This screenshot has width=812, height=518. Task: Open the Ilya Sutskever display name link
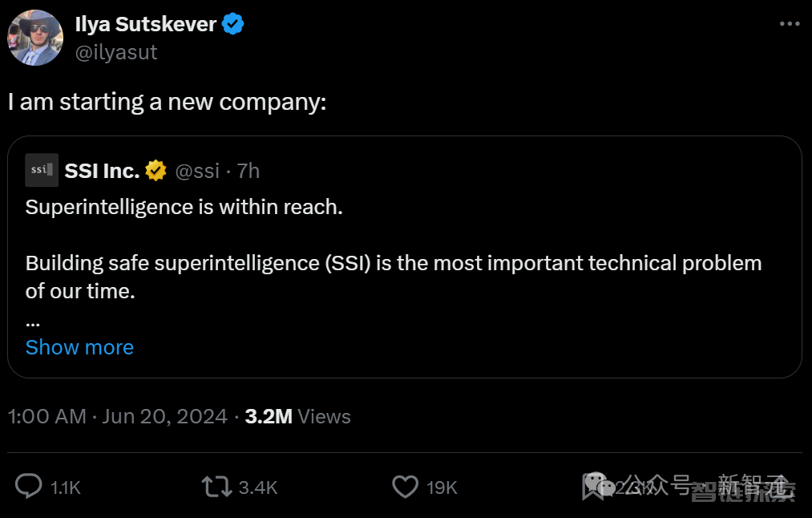145,24
